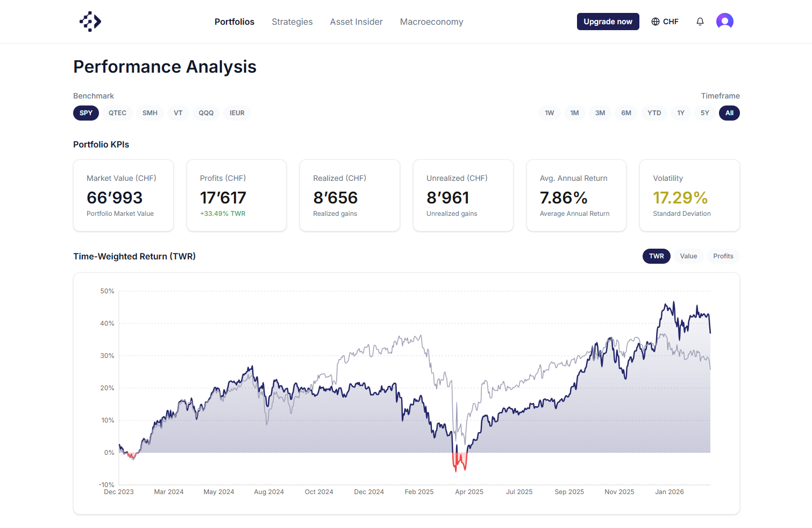Choose the 1Y timeframe
Viewport: 812px width, 528px height.
pos(680,113)
